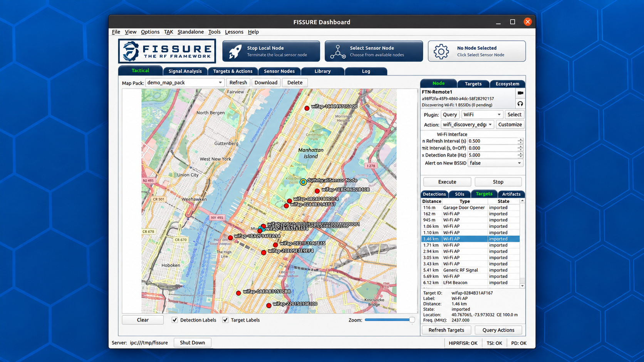Toggle the Detection Labels checkbox

click(175, 320)
